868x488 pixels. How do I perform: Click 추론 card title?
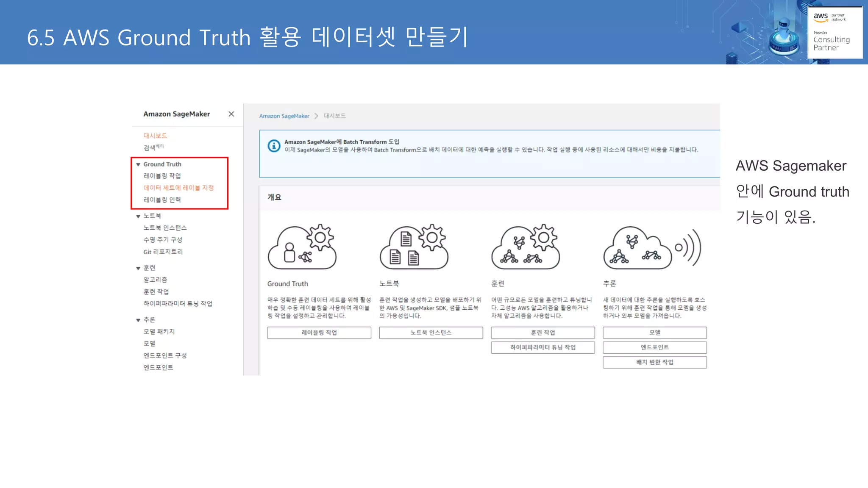coord(609,283)
